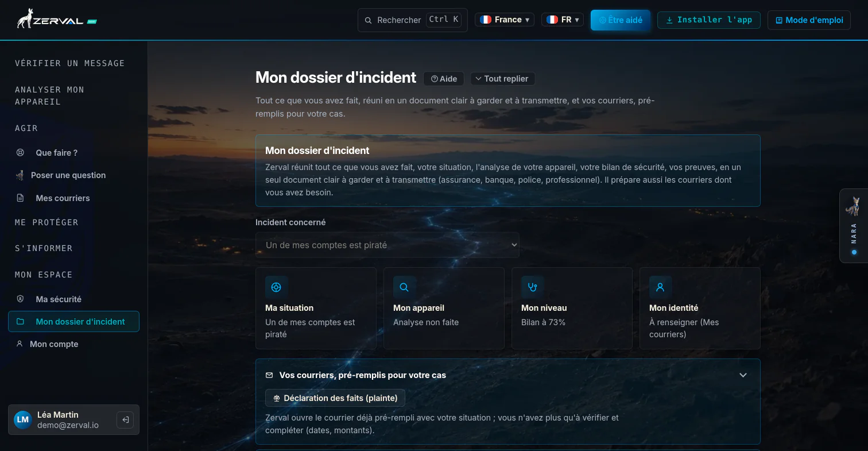Image resolution: width=868 pixels, height=451 pixels.
Task: Click the smiley icon next to Que faire ?
Action: [x=20, y=153]
